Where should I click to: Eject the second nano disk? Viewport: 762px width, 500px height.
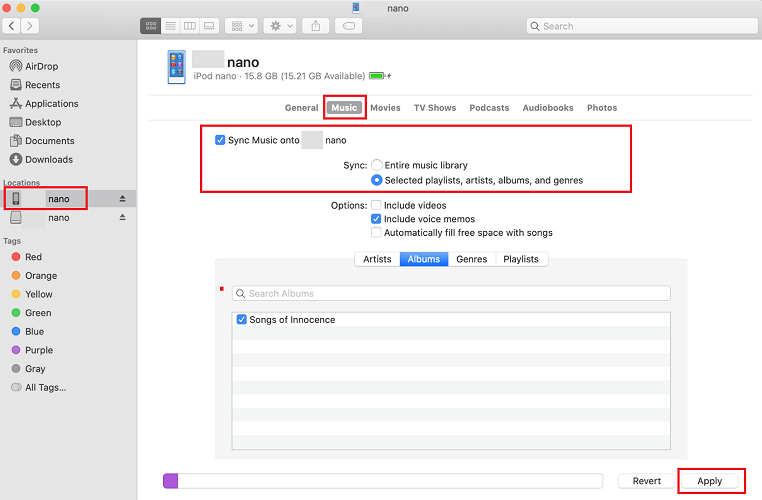[x=122, y=218]
